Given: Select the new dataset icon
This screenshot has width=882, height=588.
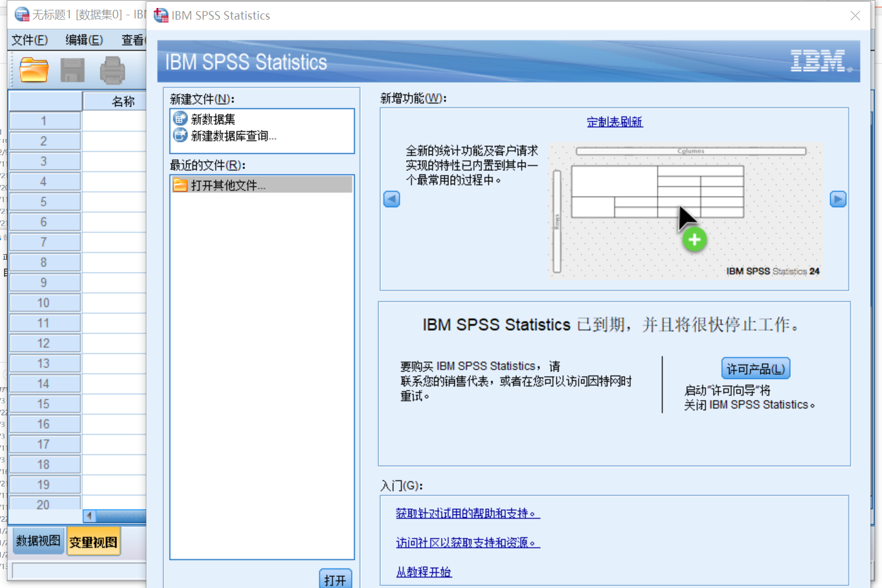Looking at the screenshot, I should (180, 119).
